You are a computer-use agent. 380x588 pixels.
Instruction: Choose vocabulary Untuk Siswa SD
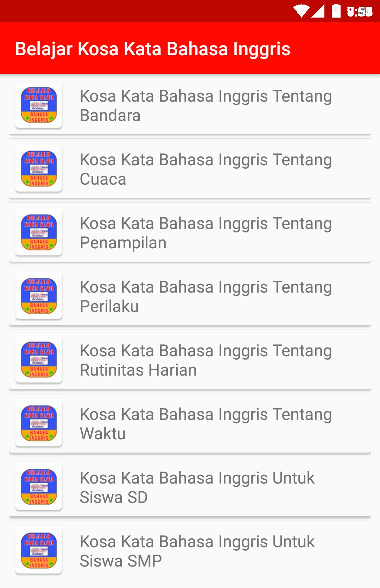pyautogui.click(x=190, y=487)
